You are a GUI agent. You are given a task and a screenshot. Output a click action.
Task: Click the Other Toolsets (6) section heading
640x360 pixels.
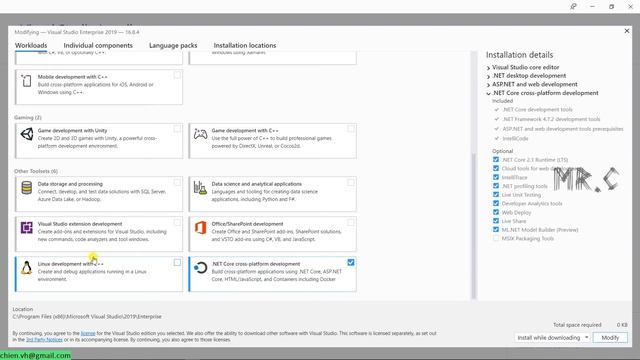(x=36, y=171)
